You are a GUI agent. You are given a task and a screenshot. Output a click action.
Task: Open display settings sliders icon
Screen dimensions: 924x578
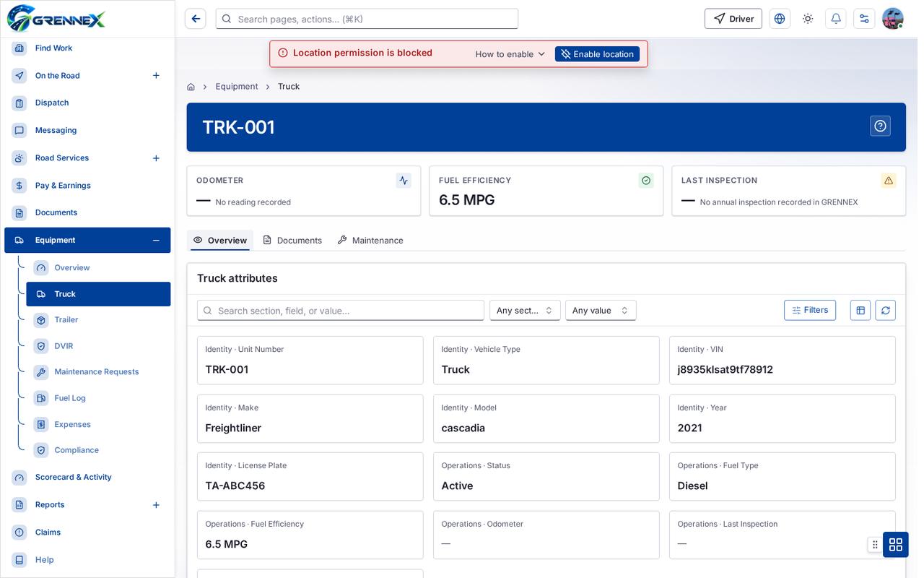pos(864,19)
